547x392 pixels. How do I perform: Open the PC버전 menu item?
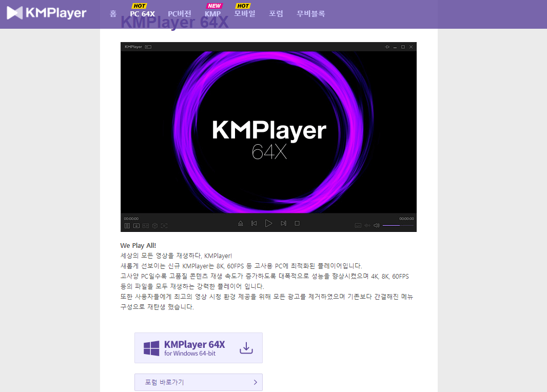(179, 14)
